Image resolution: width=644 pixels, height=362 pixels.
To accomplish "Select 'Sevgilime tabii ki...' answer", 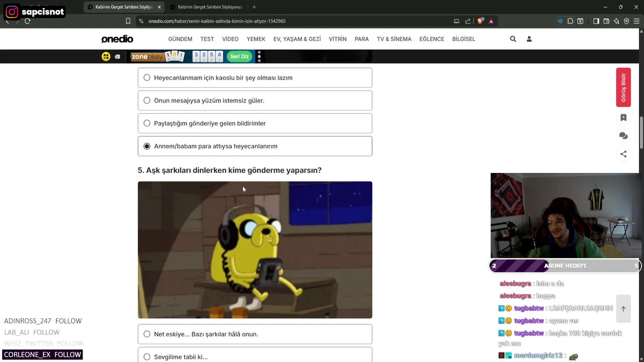I will [255, 354].
